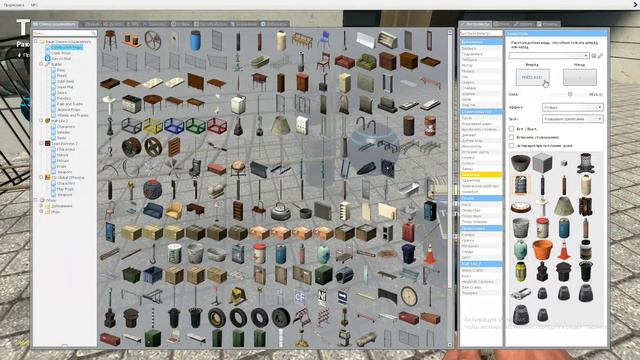
Task: Open the Эффект dropdown
Action: 572,107
